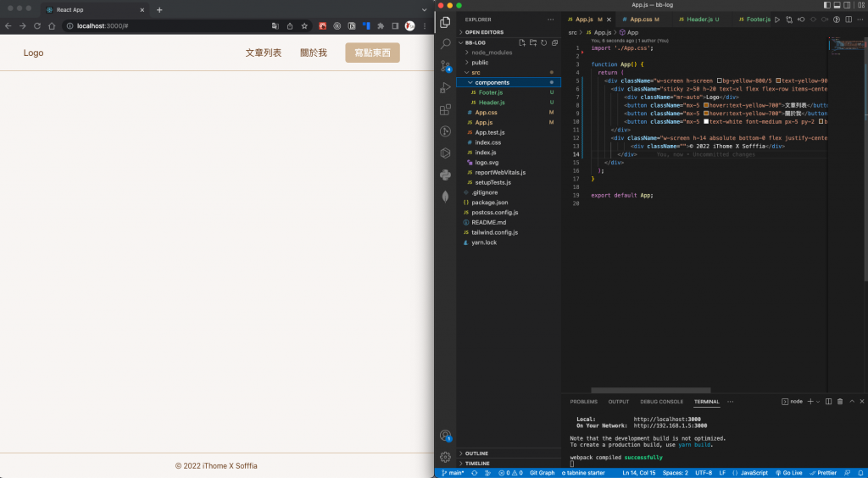Run the file with the play icon
This screenshot has width=868, height=478.
pyautogui.click(x=777, y=19)
